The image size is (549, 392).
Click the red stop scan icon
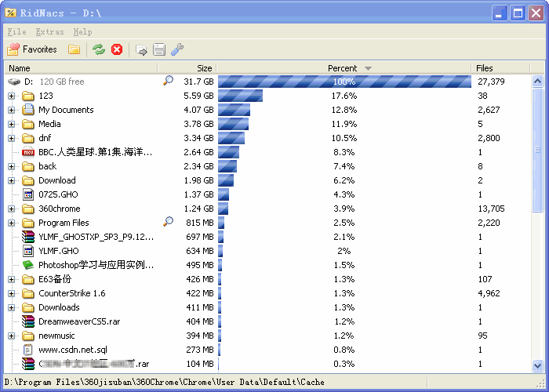click(117, 49)
